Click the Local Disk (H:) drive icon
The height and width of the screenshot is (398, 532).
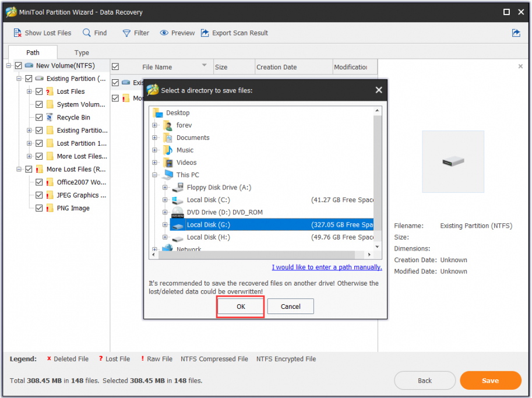(178, 238)
